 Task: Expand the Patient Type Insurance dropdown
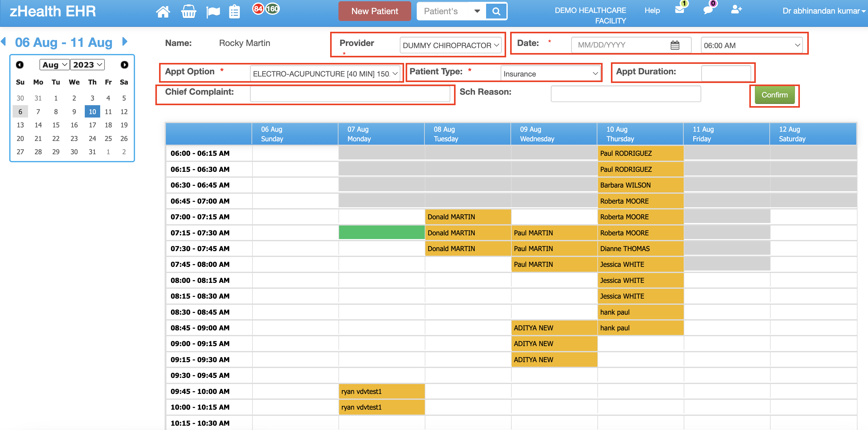pos(550,73)
